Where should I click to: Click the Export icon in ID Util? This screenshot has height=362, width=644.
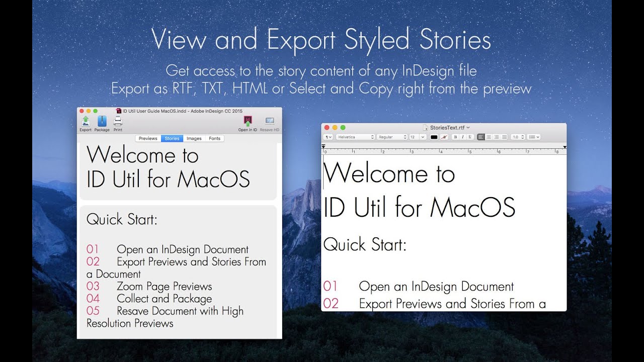pyautogui.click(x=86, y=121)
